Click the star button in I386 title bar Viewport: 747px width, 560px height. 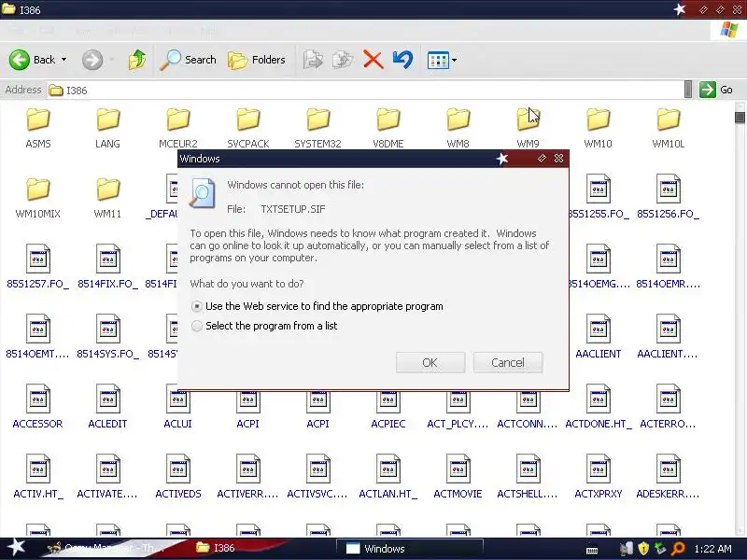point(680,9)
